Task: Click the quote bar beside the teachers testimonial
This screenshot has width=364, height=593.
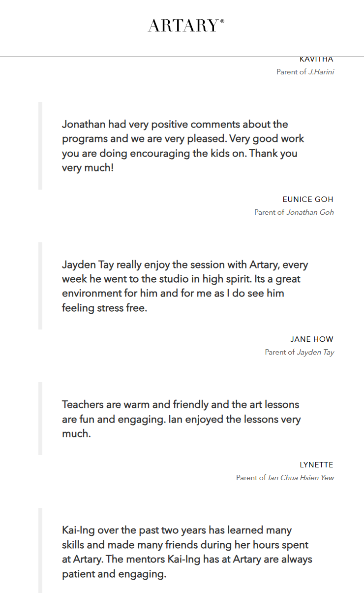Action: point(40,419)
